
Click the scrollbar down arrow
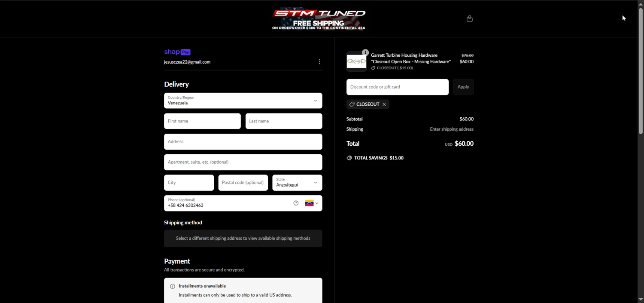click(641, 299)
